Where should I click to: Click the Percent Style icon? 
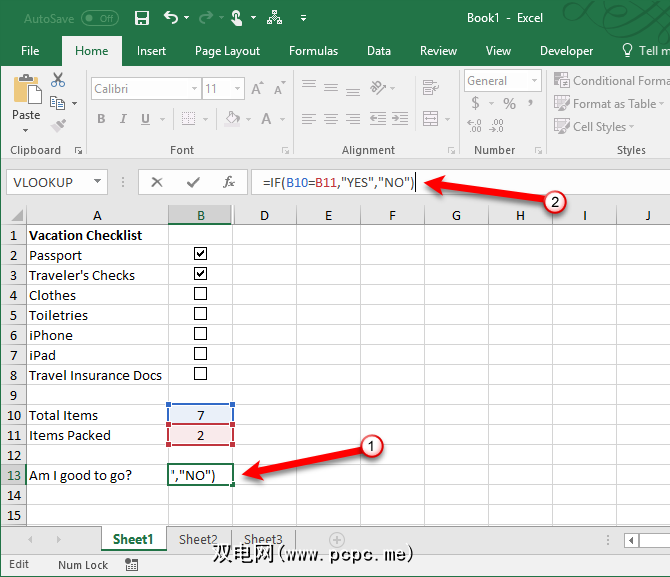[x=509, y=104]
